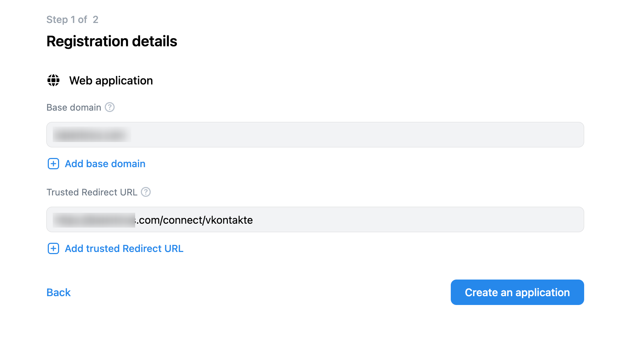
Task: Click the blurred prefix of the redirect URL
Action: tap(94, 220)
